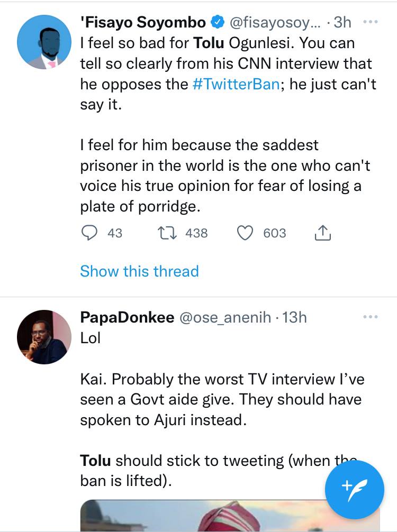Open the #TwitterBan hashtag
Image resolution: width=397 pixels, height=532 pixels.
(x=236, y=84)
